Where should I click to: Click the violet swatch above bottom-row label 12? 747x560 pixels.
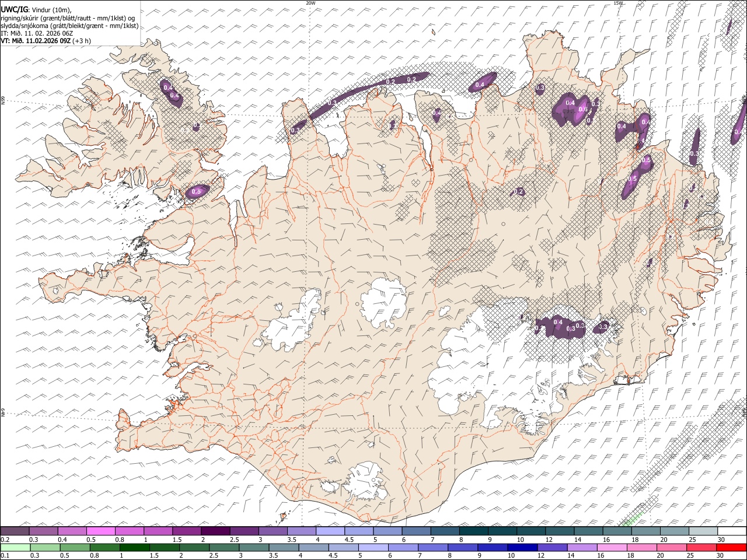tap(552, 547)
